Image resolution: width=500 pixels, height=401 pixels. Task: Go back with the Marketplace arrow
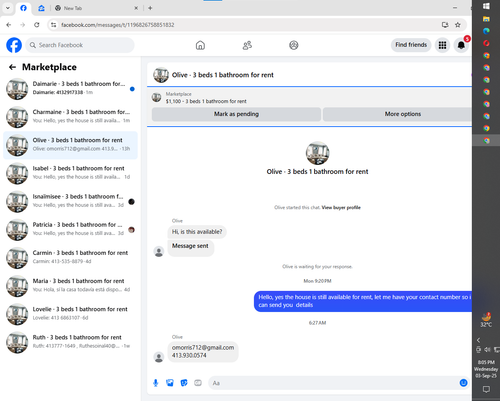click(13, 67)
